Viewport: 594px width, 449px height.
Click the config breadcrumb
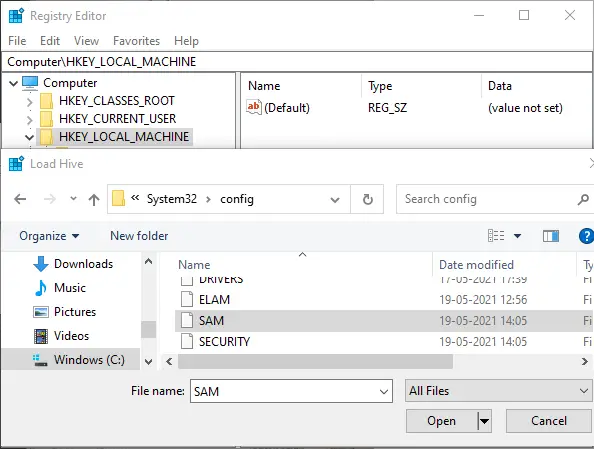point(237,199)
